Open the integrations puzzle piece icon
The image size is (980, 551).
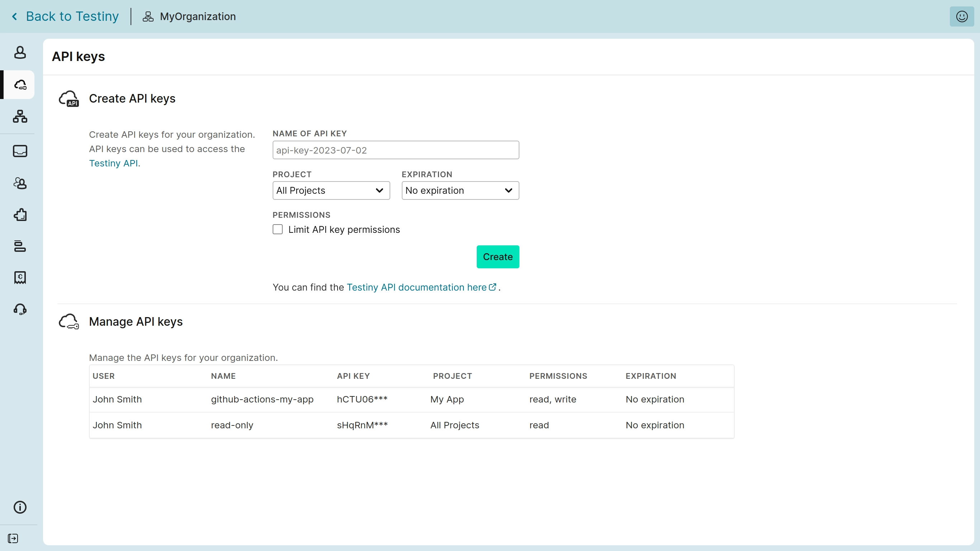(20, 215)
